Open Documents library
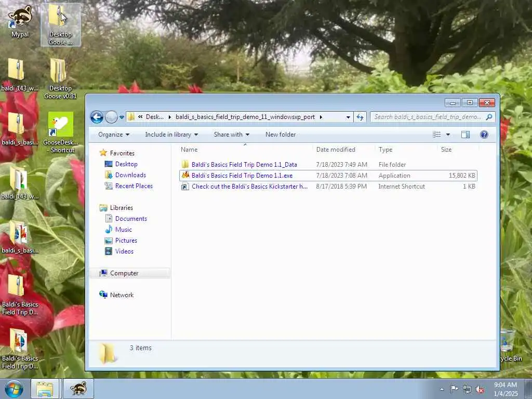 click(x=126, y=219)
